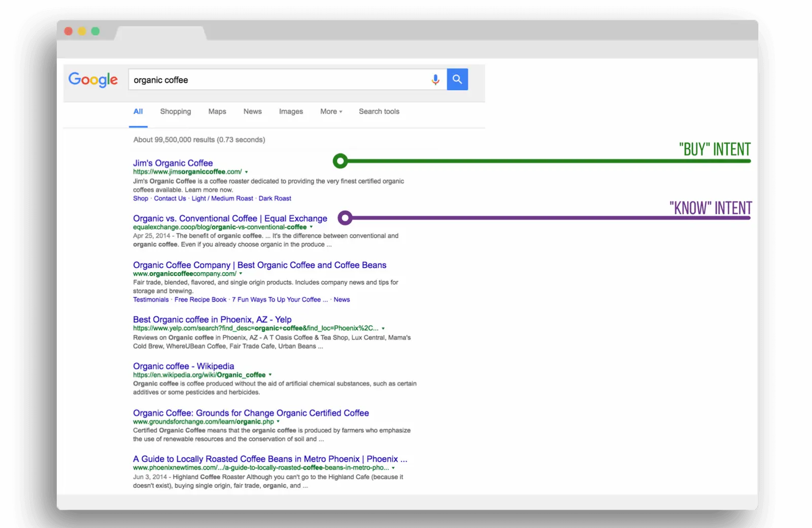Expand arrow next to yelp.com URL
The image size is (812, 528).
coord(383,328)
